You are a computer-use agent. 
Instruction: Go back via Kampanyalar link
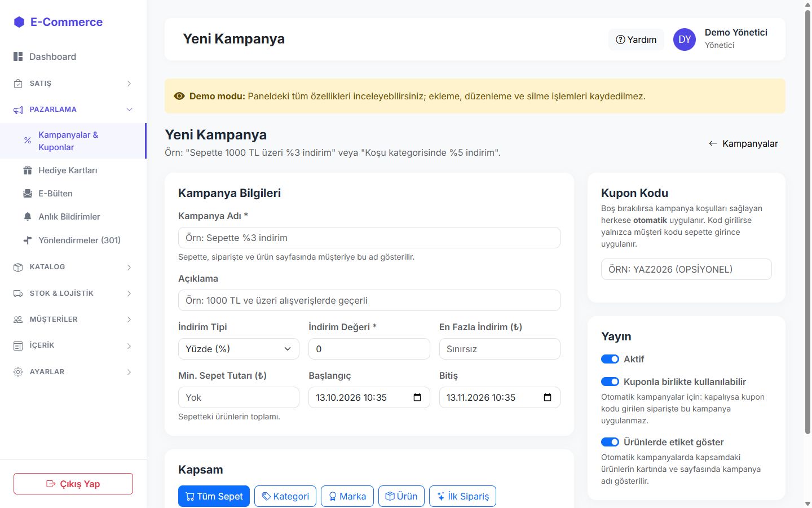point(743,143)
